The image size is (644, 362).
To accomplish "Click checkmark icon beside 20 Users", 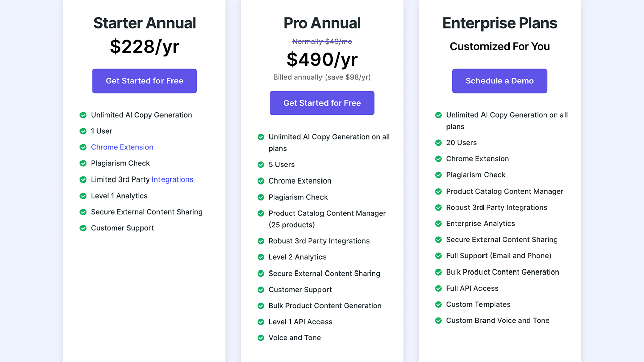I will pos(438,143).
